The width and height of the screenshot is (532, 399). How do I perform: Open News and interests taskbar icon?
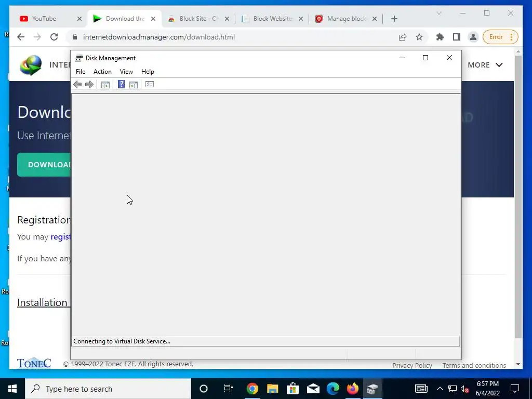[x=421, y=389]
